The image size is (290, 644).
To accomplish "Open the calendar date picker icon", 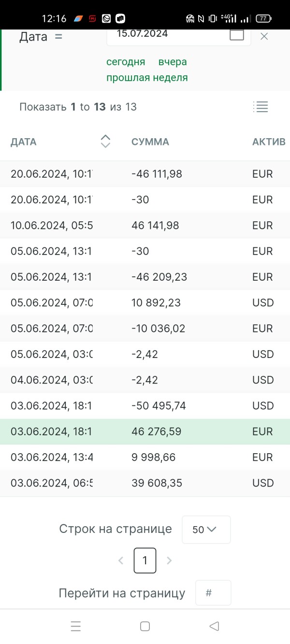I will [x=237, y=34].
